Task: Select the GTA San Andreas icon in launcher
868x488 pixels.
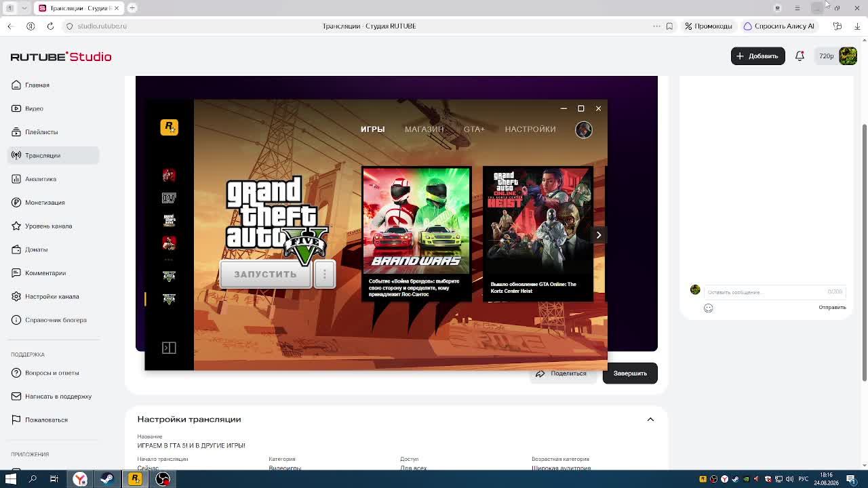Action: [x=169, y=220]
